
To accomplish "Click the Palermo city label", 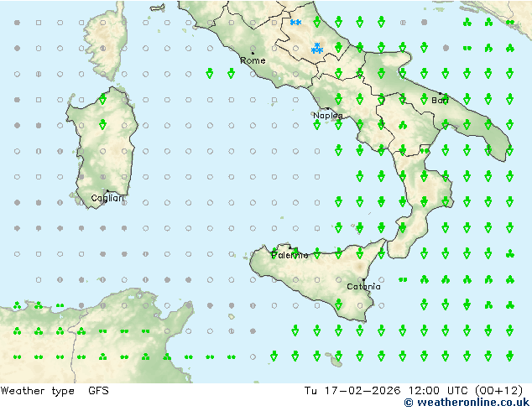I will pos(289,255).
